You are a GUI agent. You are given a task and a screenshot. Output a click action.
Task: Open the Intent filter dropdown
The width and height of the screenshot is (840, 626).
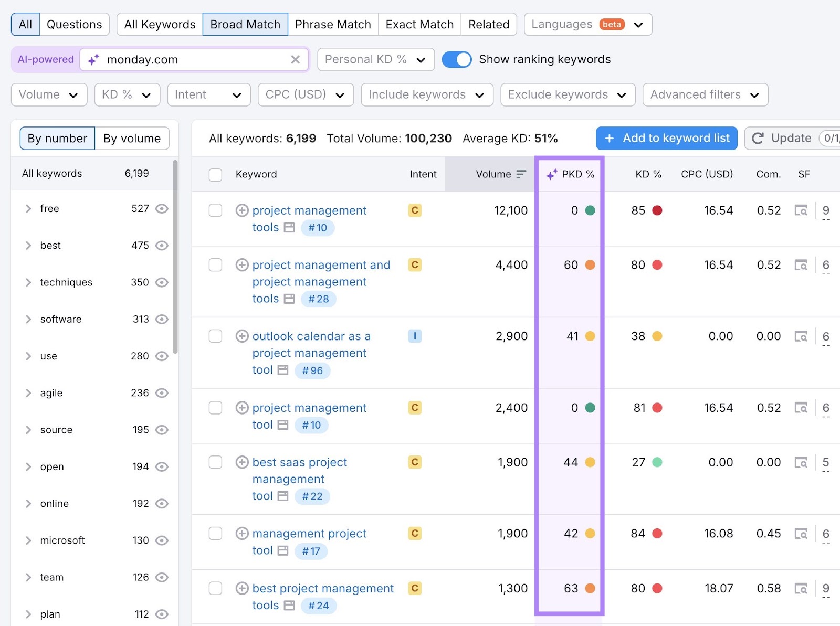pyautogui.click(x=209, y=95)
